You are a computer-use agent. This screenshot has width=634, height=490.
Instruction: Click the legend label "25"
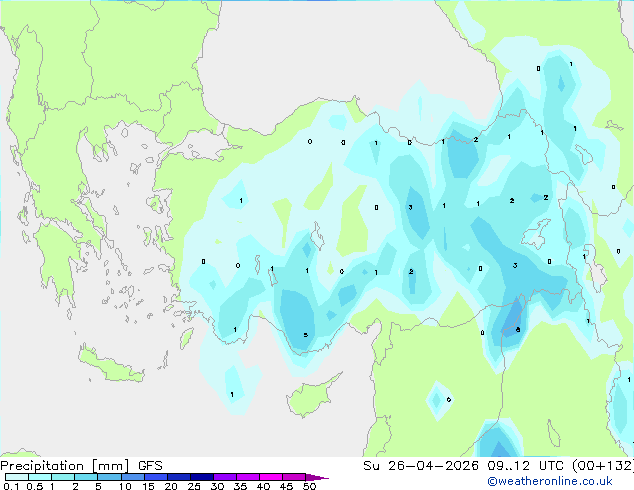coord(194,486)
